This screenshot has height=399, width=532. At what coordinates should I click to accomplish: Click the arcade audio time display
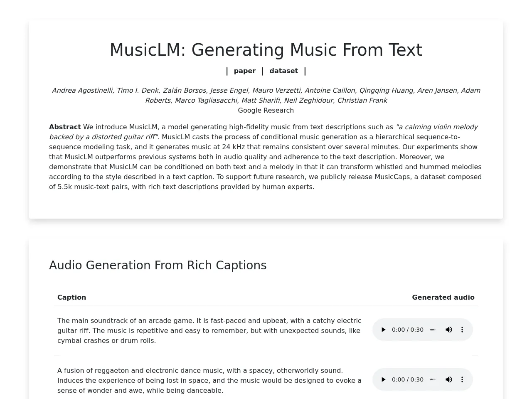pos(407,330)
